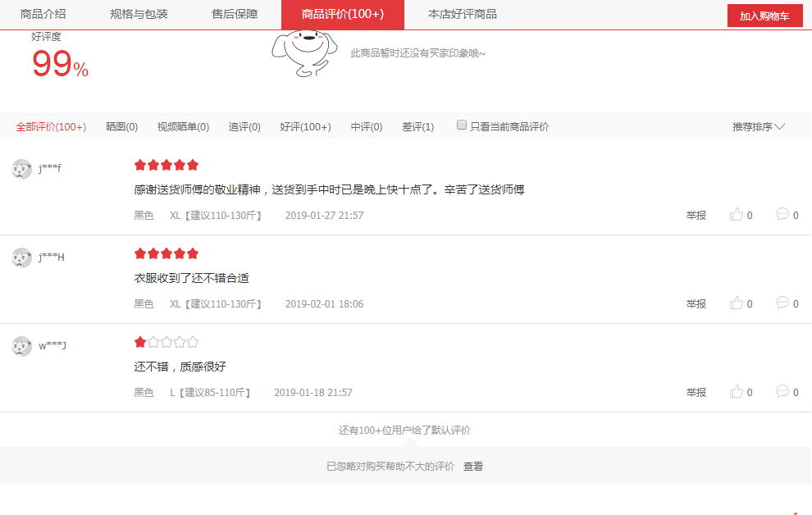The image size is (812, 515).
Task: Switch to 规格与包装 tab
Action: [139, 14]
